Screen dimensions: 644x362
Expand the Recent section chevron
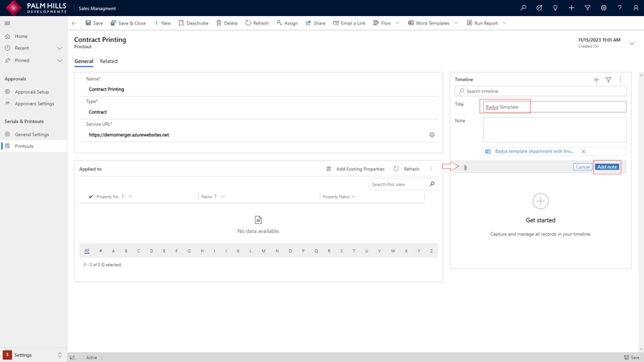pos(59,48)
